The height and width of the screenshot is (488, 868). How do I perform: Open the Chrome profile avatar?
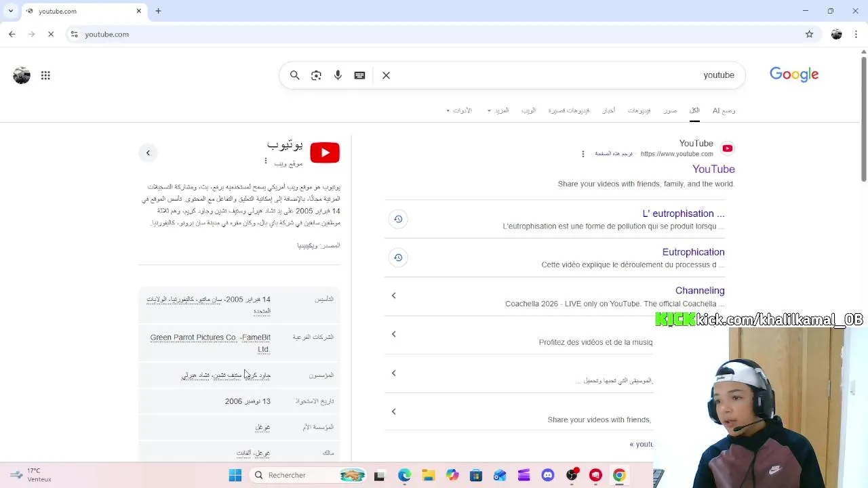click(836, 34)
